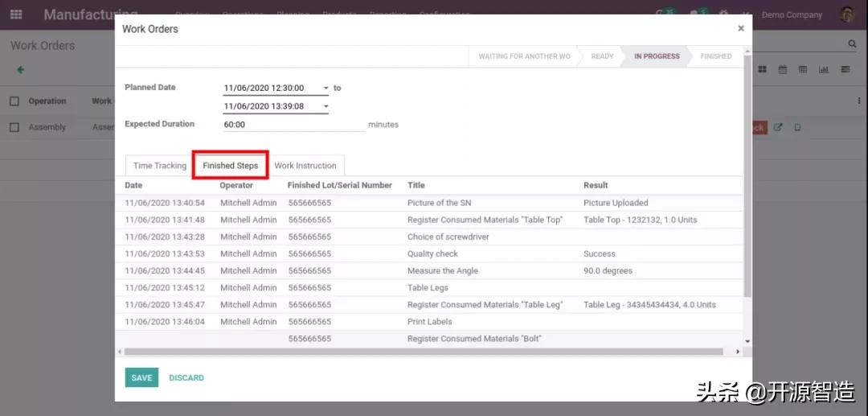Select READY status stage
868x416 pixels.
tap(602, 56)
